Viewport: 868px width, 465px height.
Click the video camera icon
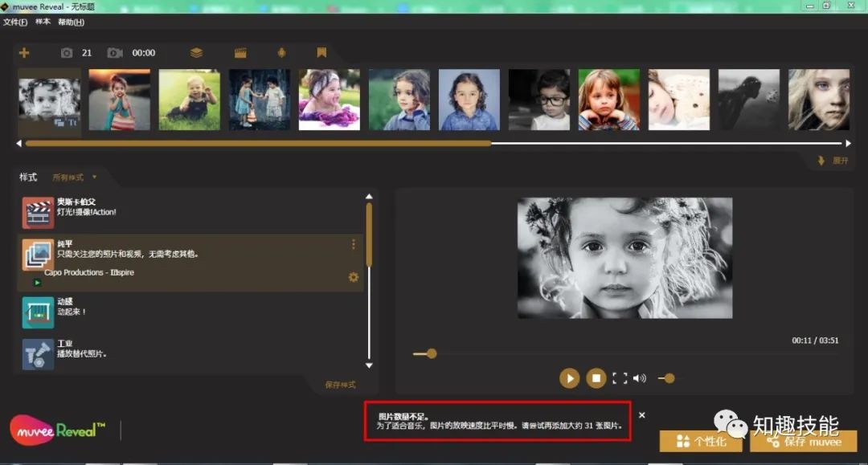point(115,52)
